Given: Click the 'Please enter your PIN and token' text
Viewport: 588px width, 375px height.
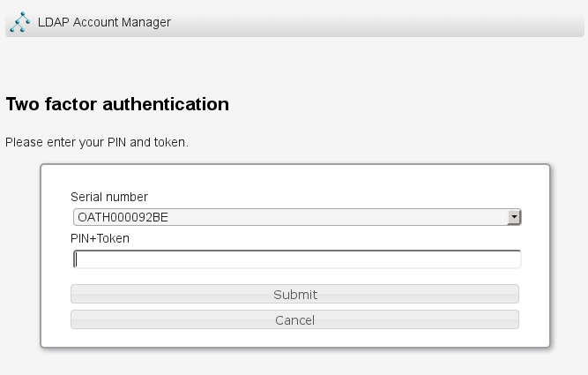Looking at the screenshot, I should [97, 141].
